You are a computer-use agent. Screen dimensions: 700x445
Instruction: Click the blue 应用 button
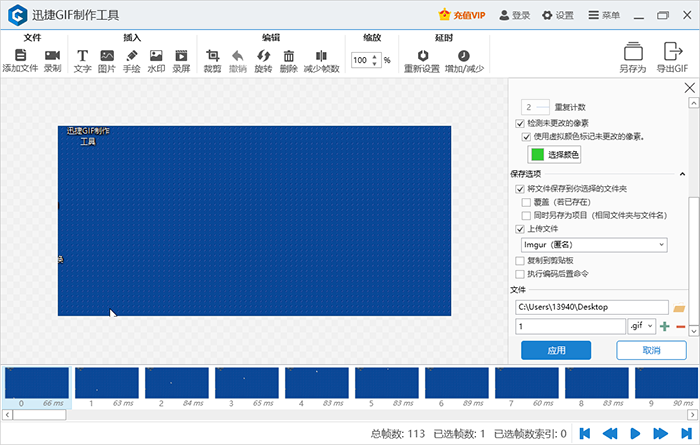[556, 350]
